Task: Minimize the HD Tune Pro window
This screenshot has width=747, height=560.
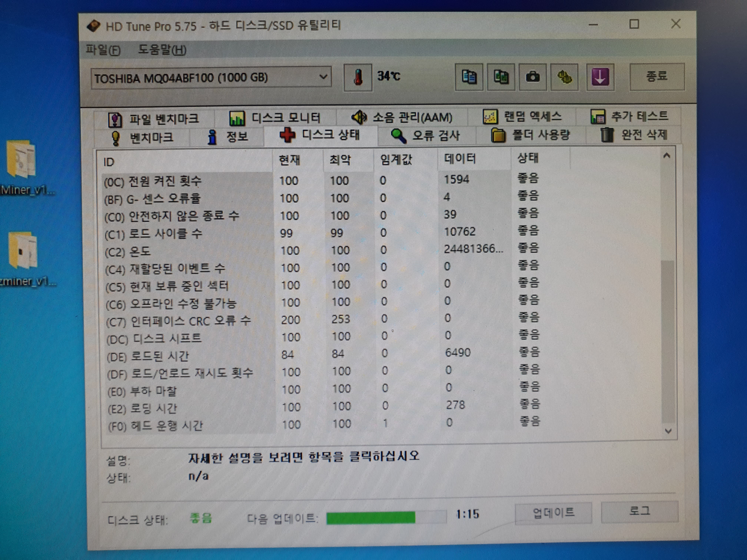Action: click(593, 24)
